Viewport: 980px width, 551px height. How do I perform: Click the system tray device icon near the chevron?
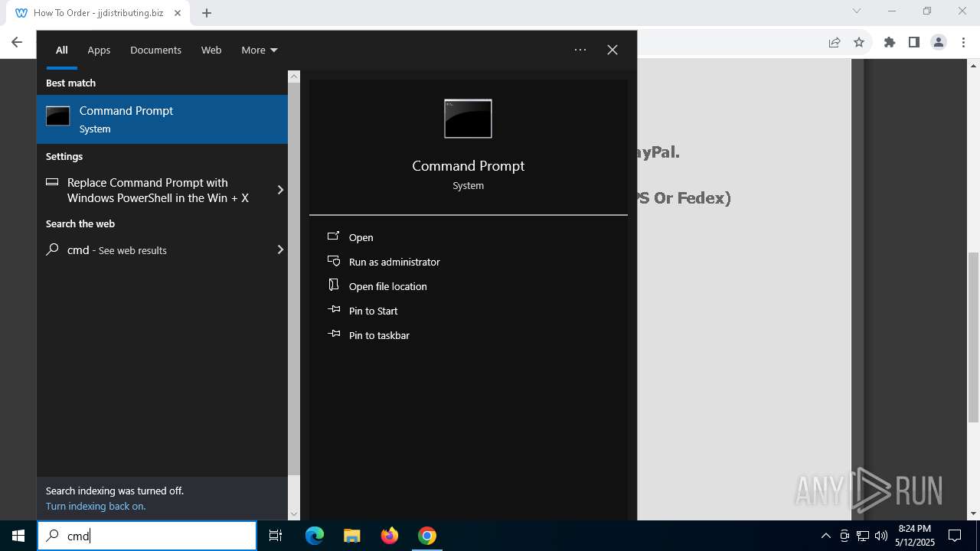(844, 536)
